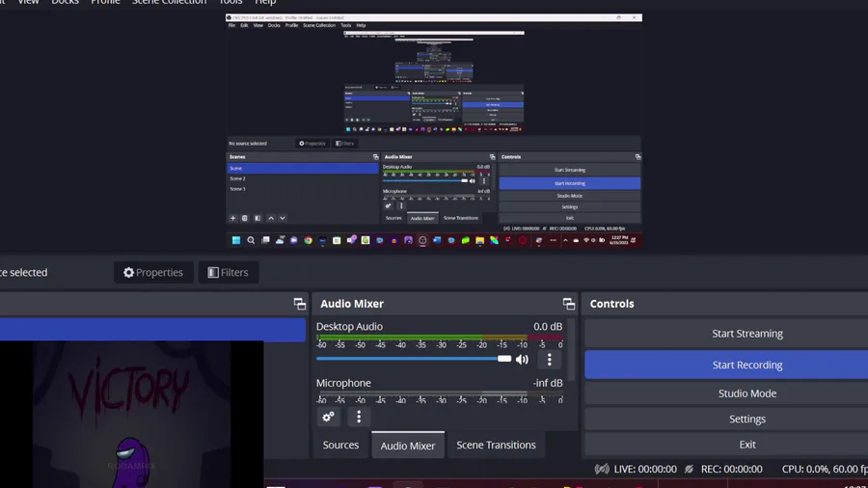The width and height of the screenshot is (868, 488).
Task: Click the add scene plus icon in preview
Action: (x=233, y=218)
